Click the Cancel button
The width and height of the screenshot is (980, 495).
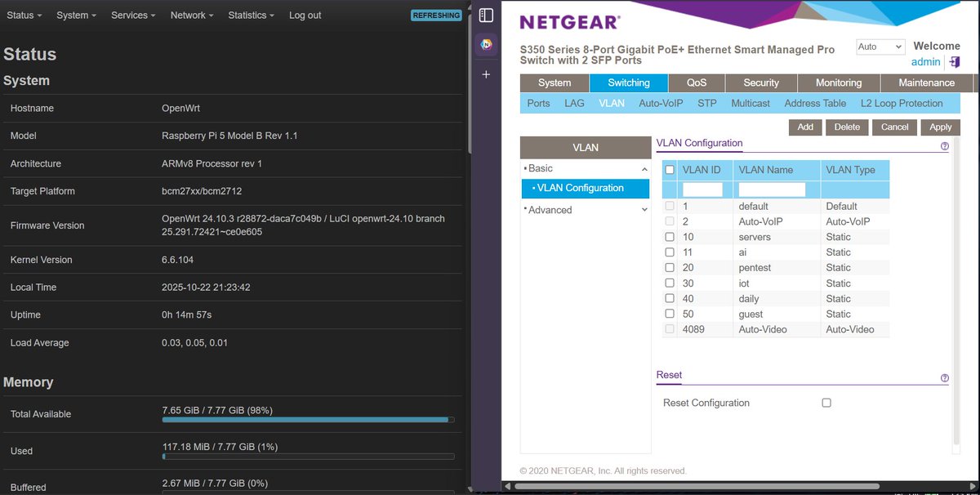[x=894, y=127]
